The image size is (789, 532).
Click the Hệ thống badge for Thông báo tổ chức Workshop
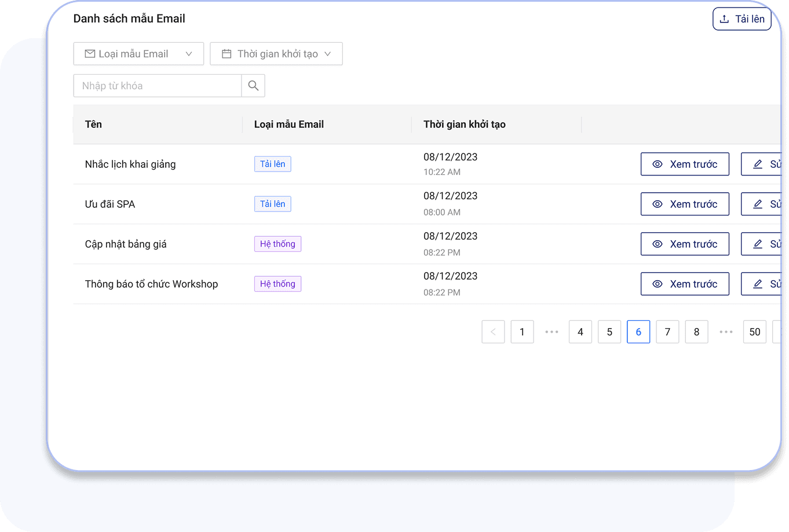click(277, 284)
